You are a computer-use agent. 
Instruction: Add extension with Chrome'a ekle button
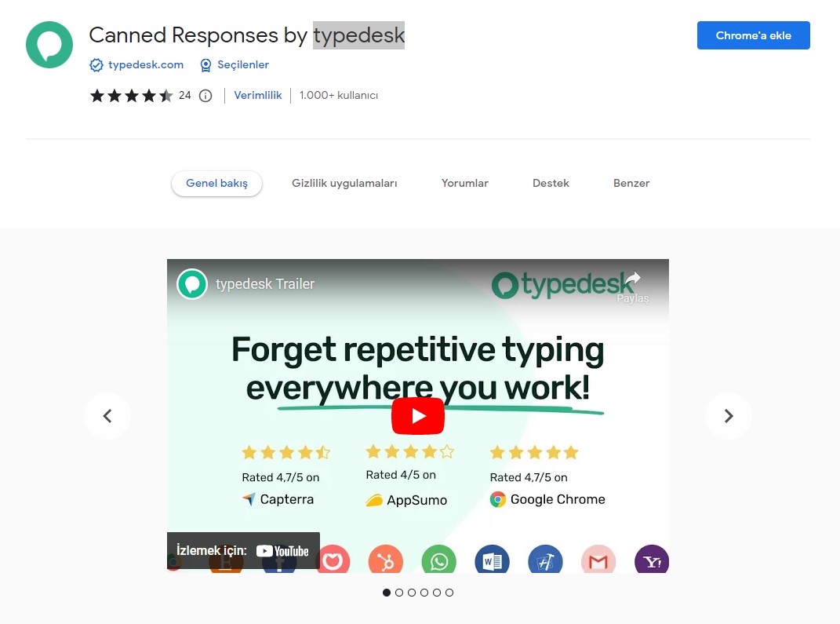pyautogui.click(x=753, y=35)
